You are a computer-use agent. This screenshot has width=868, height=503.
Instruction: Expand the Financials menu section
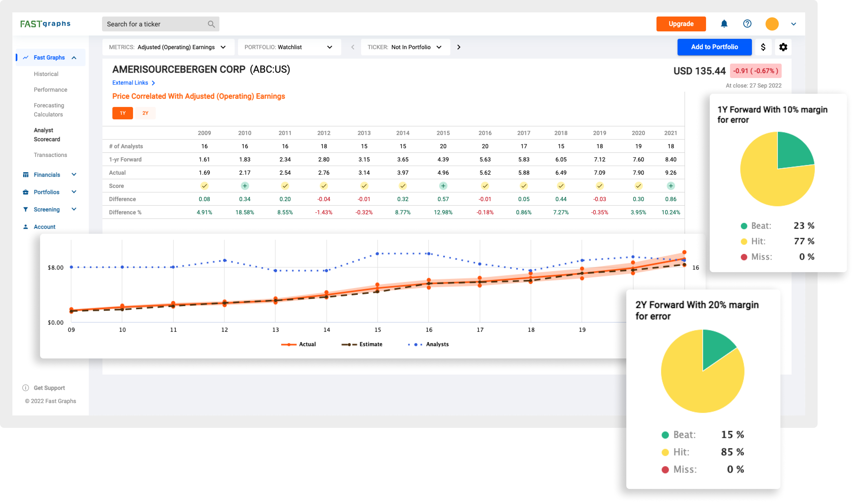coord(74,174)
